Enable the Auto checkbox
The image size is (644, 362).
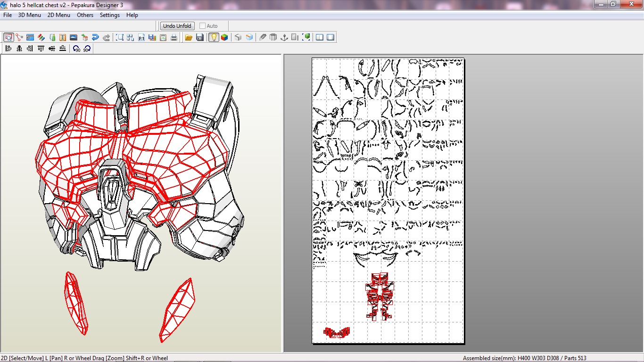click(x=203, y=26)
